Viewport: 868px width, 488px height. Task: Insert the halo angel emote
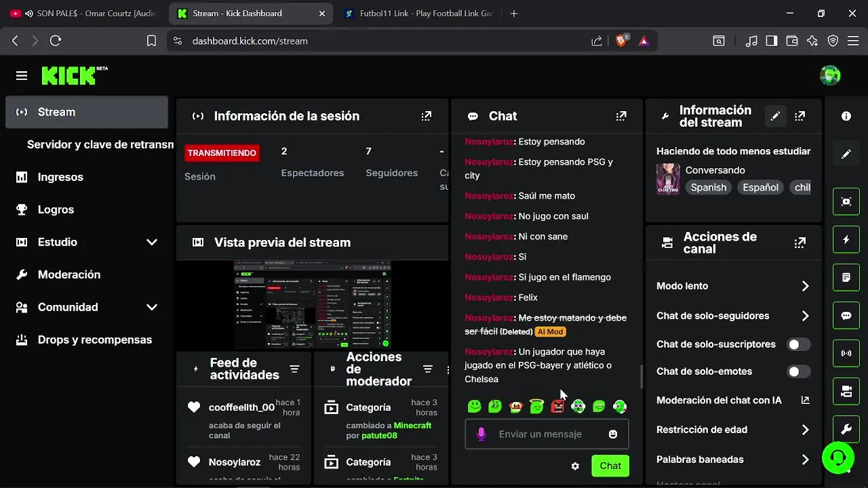pos(536,407)
